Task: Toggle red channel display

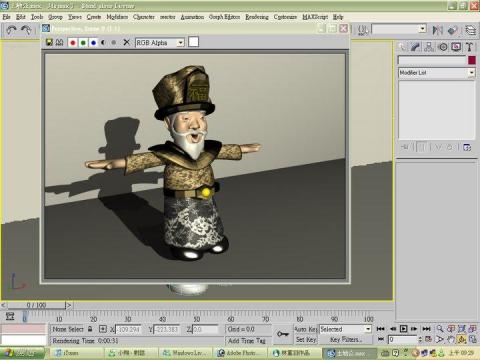Action: 73,43
